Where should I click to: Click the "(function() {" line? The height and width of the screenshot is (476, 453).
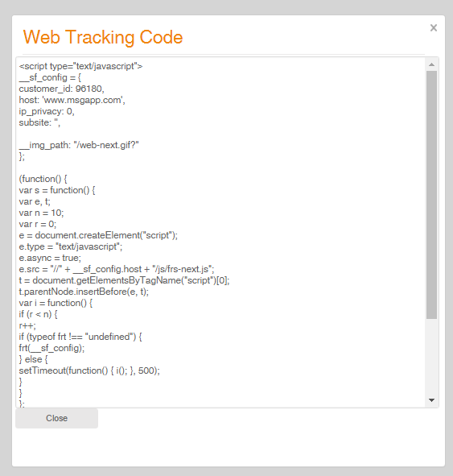click(43, 179)
